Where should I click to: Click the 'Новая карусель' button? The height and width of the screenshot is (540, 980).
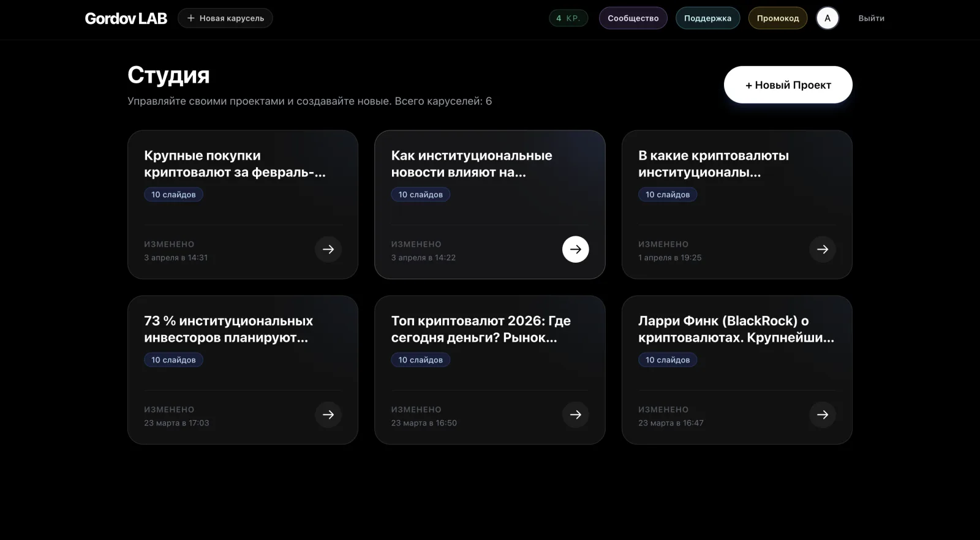[x=225, y=18]
